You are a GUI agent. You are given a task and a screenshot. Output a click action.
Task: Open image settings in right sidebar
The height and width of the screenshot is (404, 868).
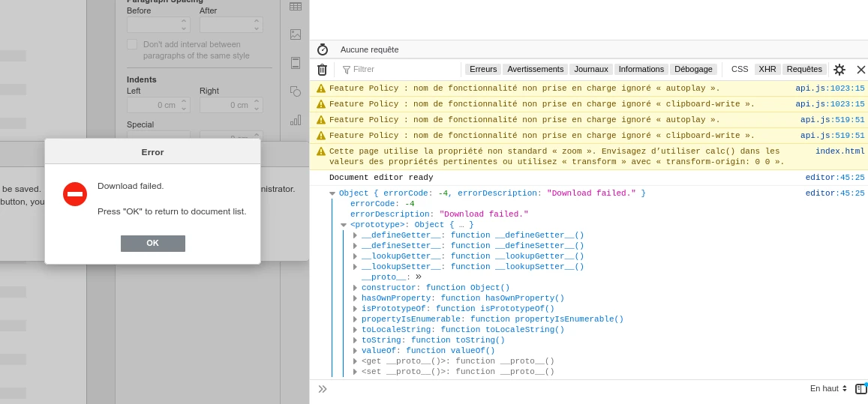coord(296,34)
